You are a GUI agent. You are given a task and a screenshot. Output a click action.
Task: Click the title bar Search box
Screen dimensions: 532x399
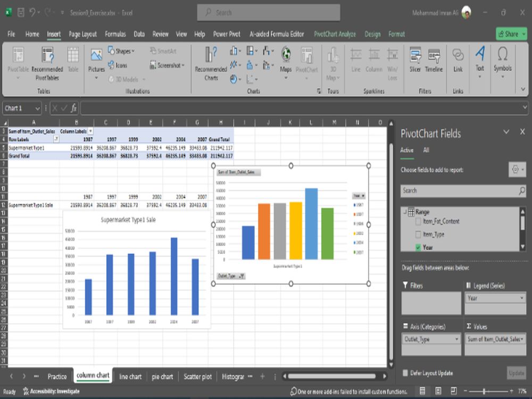[x=268, y=13]
